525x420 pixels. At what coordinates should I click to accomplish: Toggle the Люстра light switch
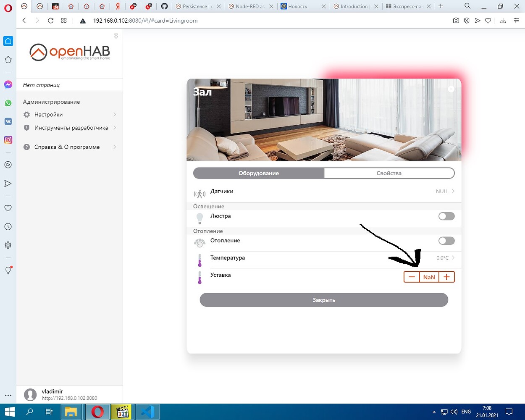tap(446, 216)
